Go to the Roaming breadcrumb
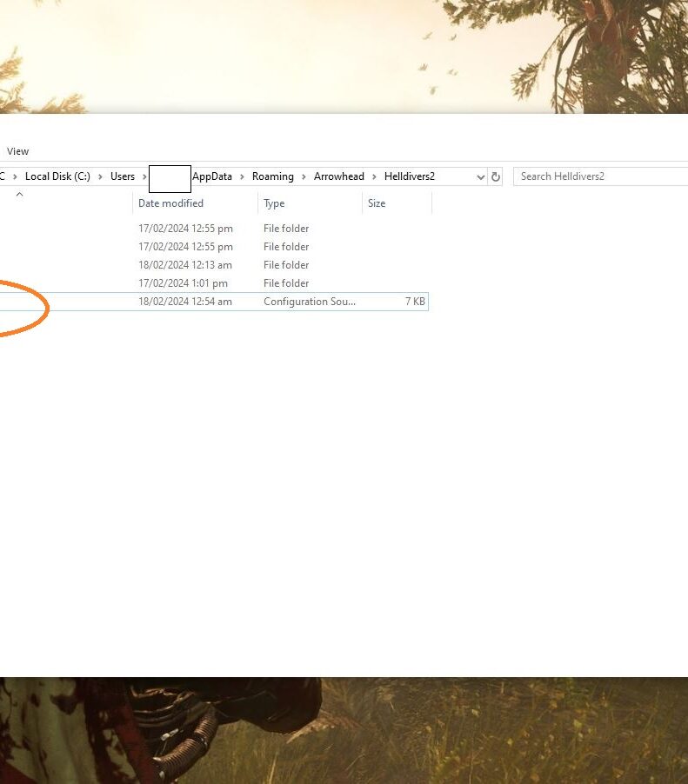Viewport: 688px width, 784px height. pos(273,176)
